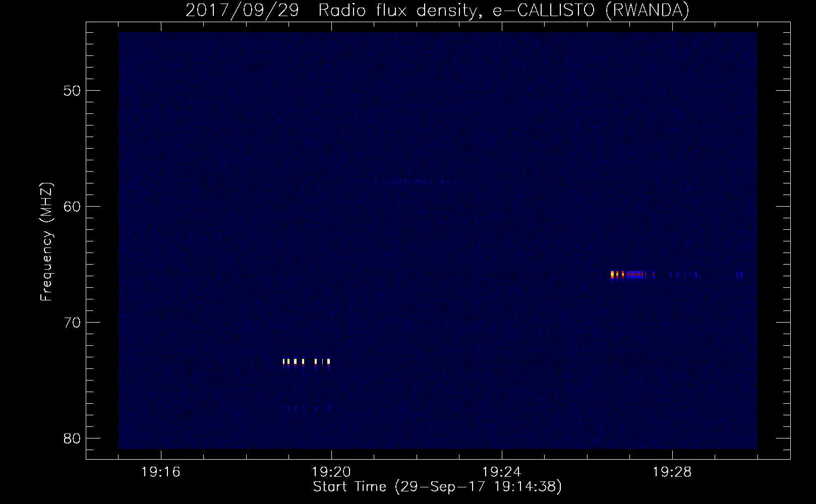This screenshot has height=504, width=816.
Task: Click the plot title '2017/09/29 Radio flux density, e-CALLISTO (RWANDA)'
Action: tap(437, 10)
